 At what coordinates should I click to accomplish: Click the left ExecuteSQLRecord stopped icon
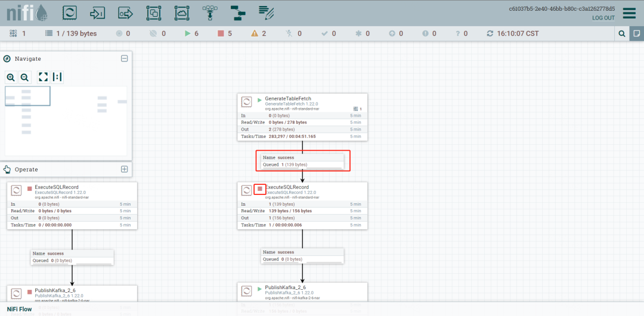[30, 188]
